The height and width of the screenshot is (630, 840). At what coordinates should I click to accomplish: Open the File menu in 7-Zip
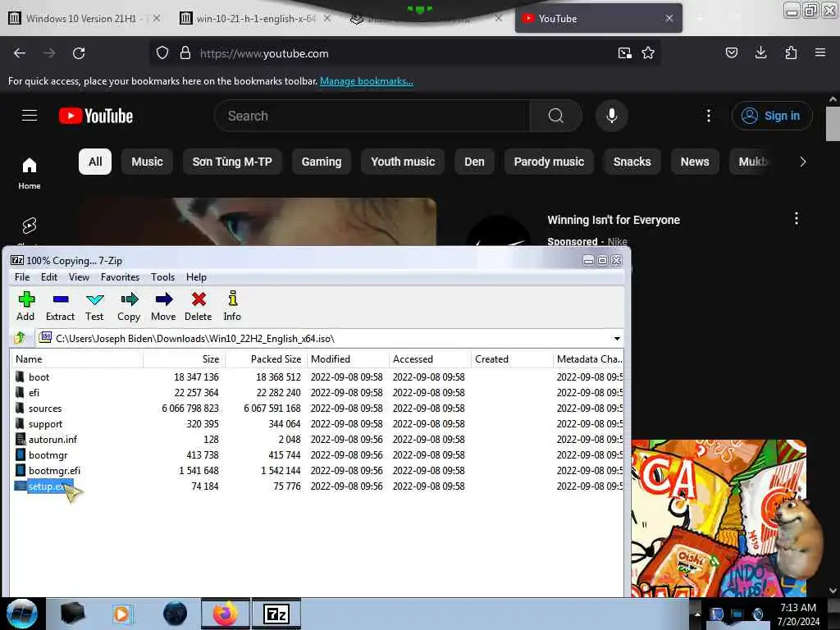click(22, 277)
